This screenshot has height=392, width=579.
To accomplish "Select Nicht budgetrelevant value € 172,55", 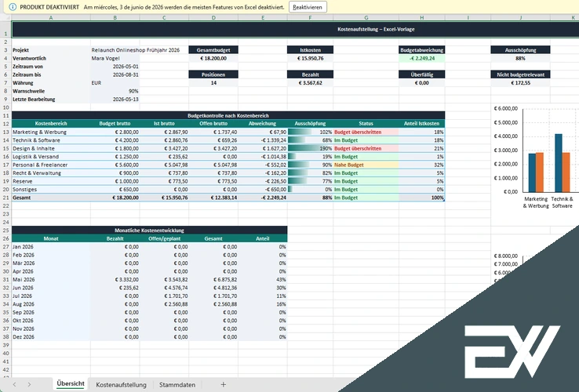I will (521, 82).
